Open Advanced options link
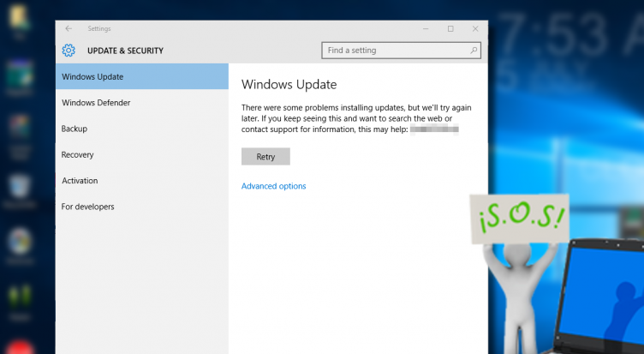Image resolution: width=644 pixels, height=354 pixels. [273, 186]
